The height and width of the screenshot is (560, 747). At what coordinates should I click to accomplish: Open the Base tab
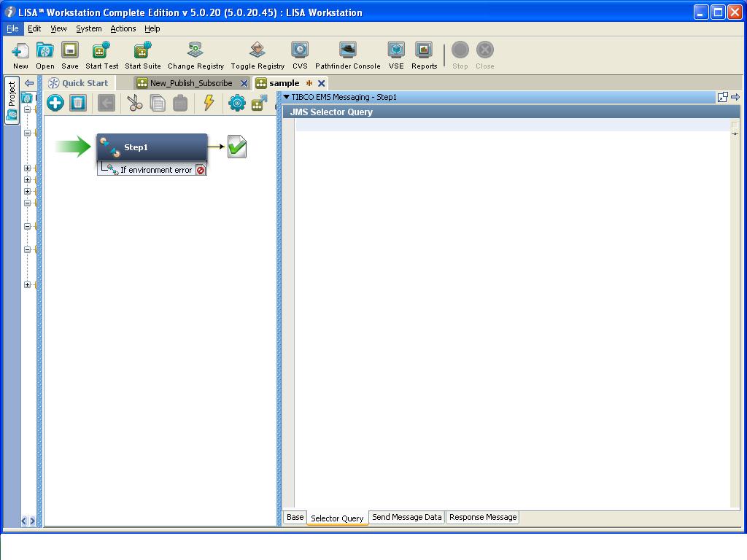click(x=295, y=517)
